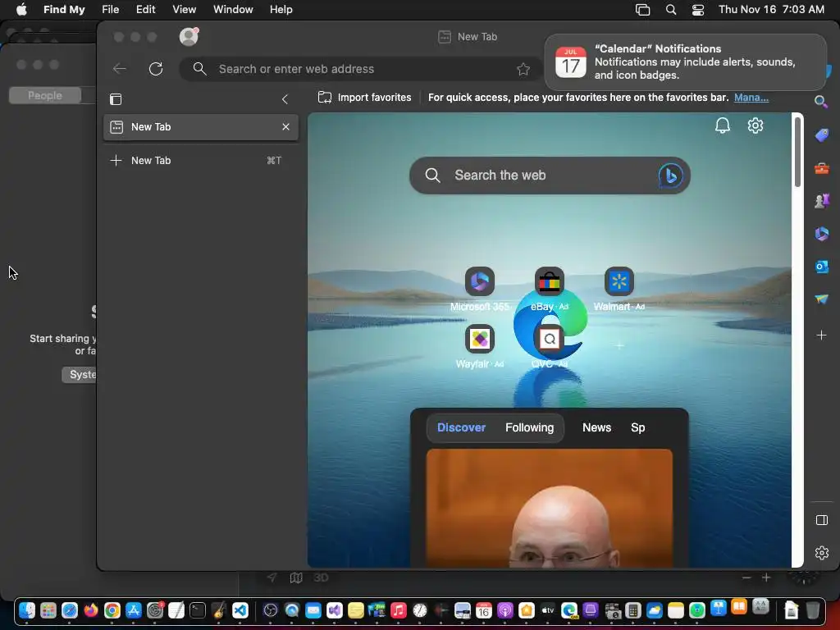Open the File menu
840x630 pixels.
click(x=111, y=10)
